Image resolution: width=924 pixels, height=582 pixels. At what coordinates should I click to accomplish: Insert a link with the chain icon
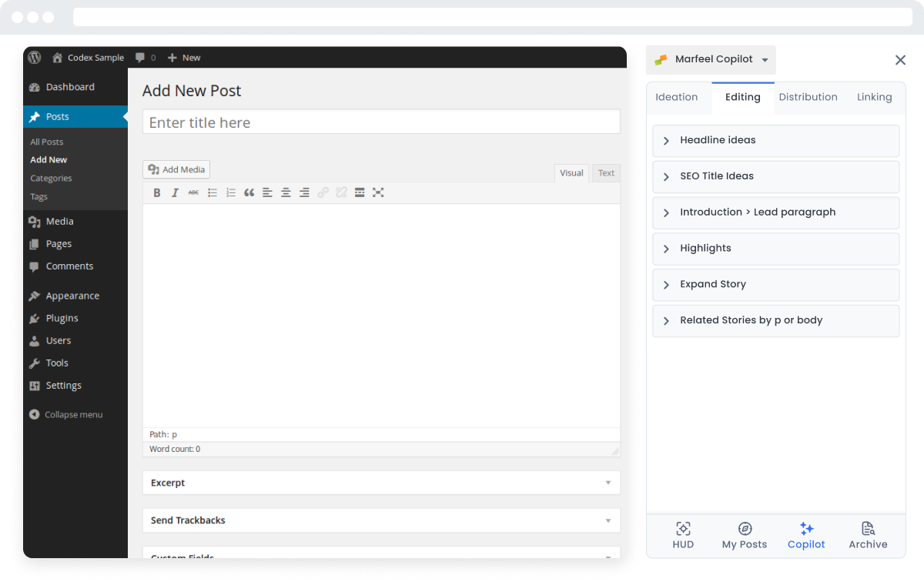(323, 192)
